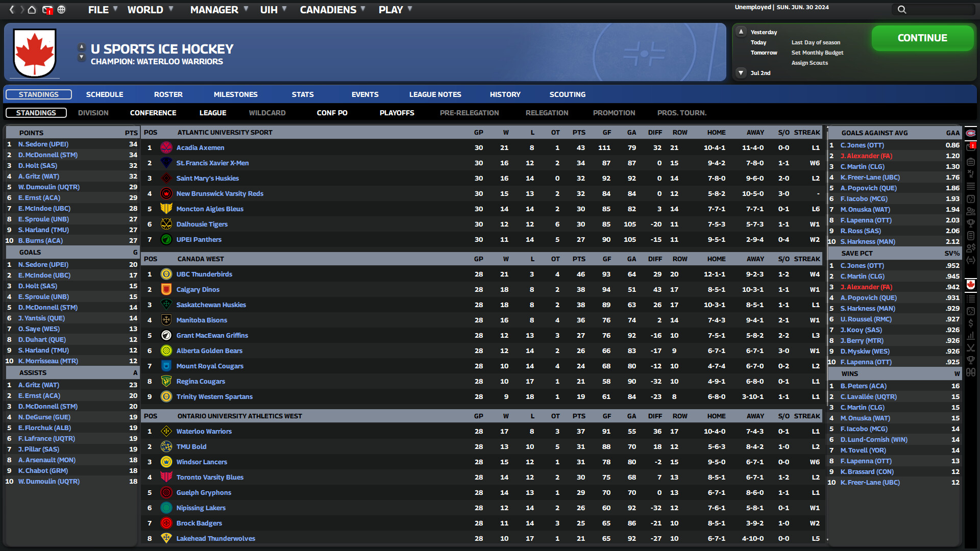Open the PLAY dropdown menu
The image size is (980, 551).
coord(391,9)
